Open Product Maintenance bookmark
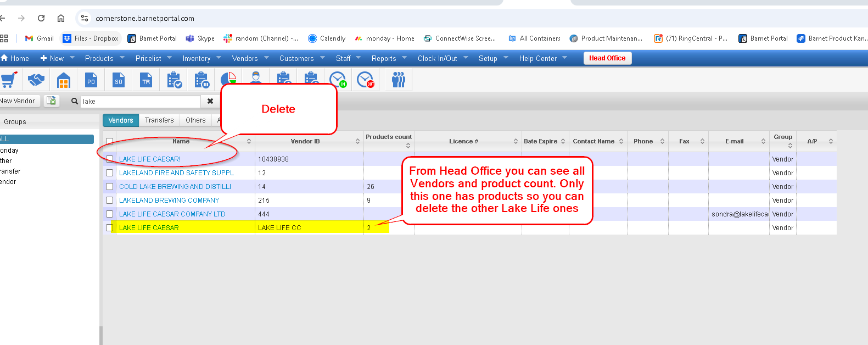Viewport: 868px width, 345px height. 606,38
